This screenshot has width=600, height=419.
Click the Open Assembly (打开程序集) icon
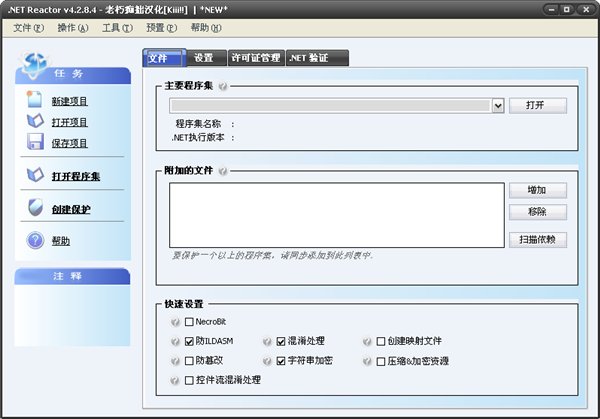point(35,175)
